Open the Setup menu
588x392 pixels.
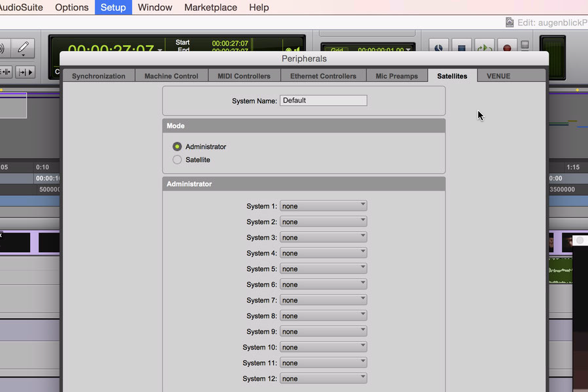(113, 7)
